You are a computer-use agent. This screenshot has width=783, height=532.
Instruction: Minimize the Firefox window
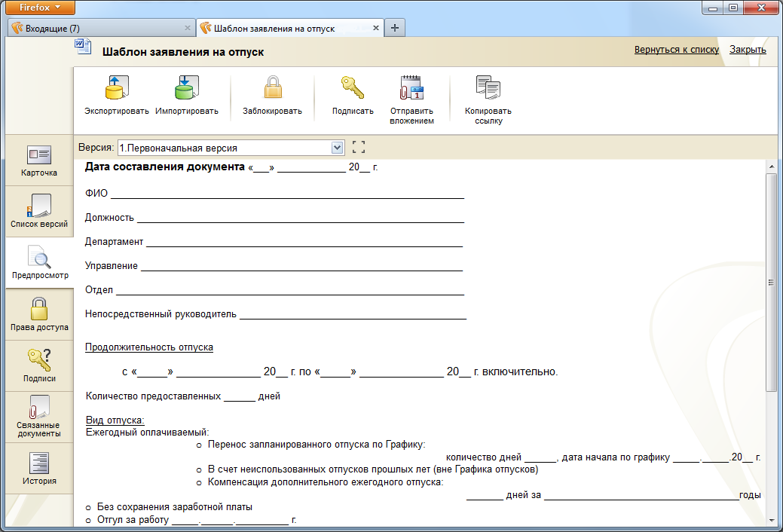coord(713,8)
